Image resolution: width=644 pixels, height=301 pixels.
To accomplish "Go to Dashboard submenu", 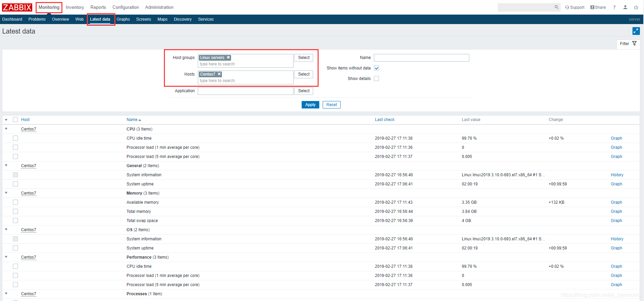I will point(12,19).
